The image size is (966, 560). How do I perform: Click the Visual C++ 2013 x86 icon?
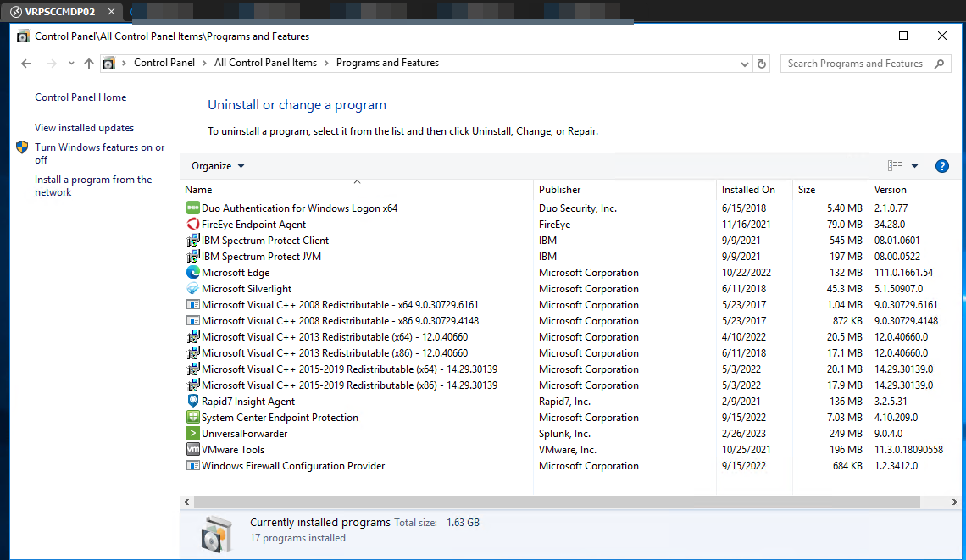pyautogui.click(x=193, y=352)
